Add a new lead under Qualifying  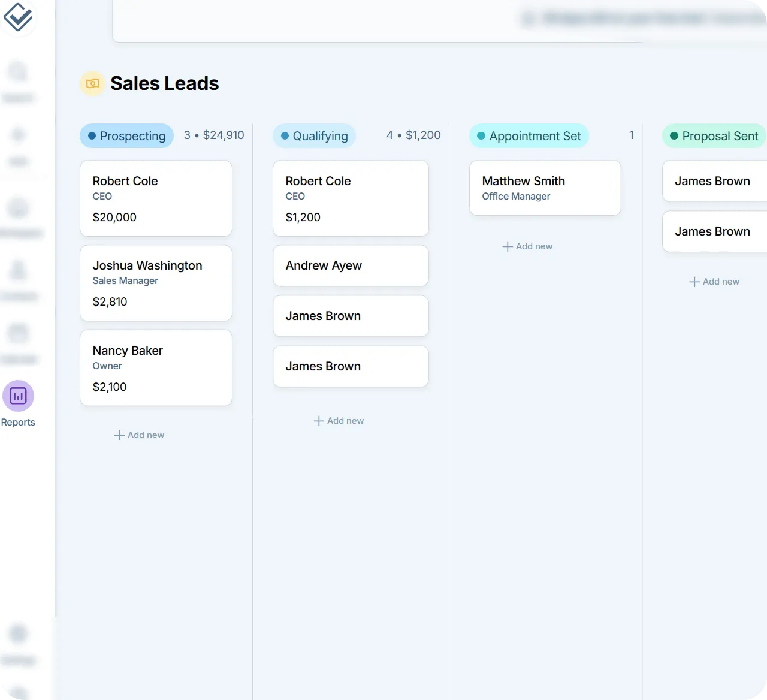click(x=339, y=421)
